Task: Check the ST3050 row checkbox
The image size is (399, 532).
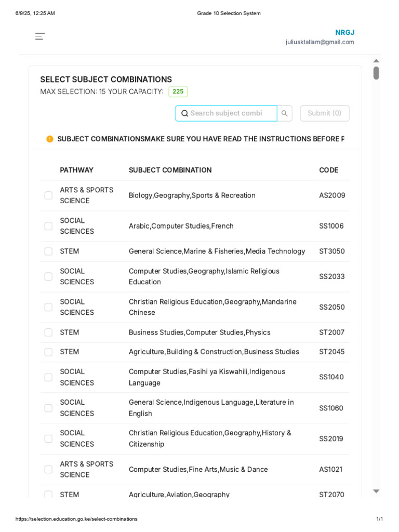Action: (x=48, y=251)
